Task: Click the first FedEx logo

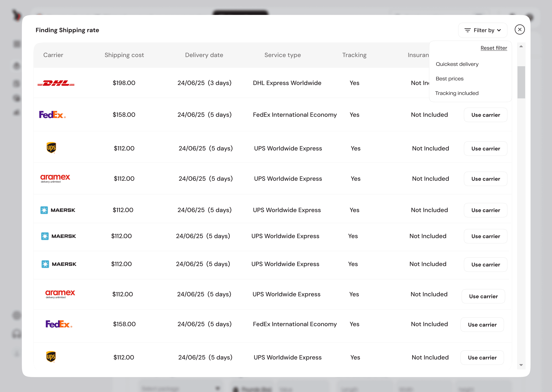Action: pyautogui.click(x=52, y=115)
